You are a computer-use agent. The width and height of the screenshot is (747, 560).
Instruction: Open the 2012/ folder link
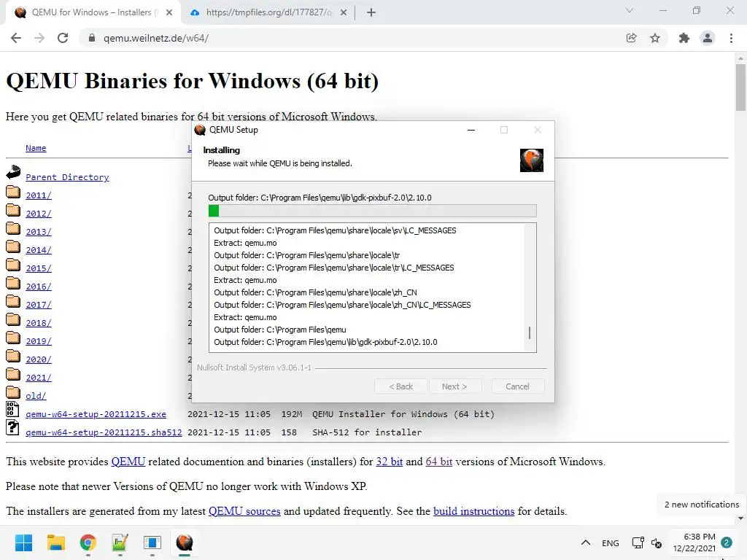tap(39, 214)
